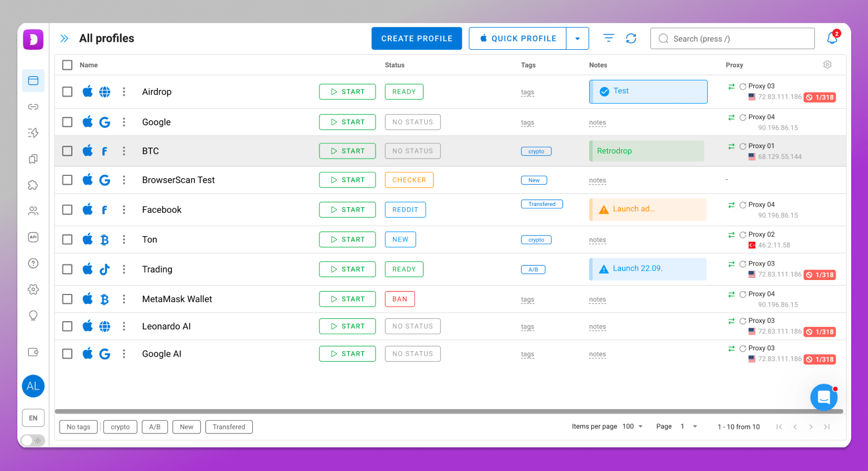Check the Facebook profile checkbox
The image size is (868, 471).
[x=67, y=209]
